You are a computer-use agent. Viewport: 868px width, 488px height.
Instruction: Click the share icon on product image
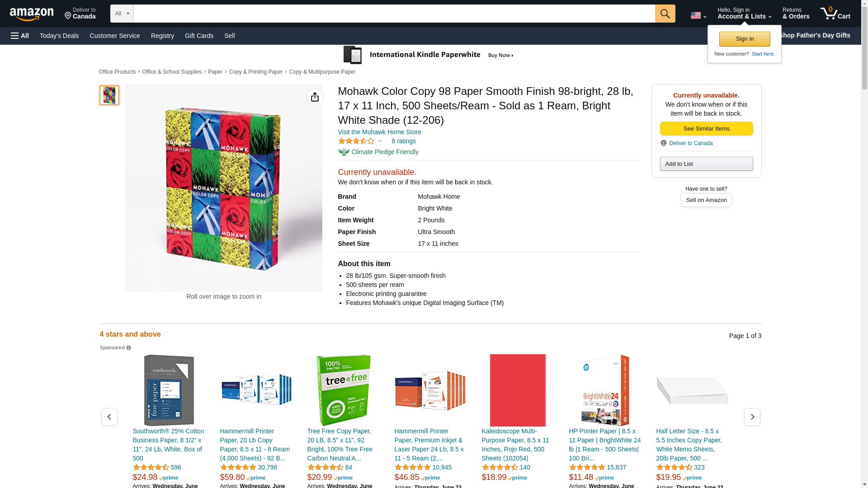(x=315, y=97)
